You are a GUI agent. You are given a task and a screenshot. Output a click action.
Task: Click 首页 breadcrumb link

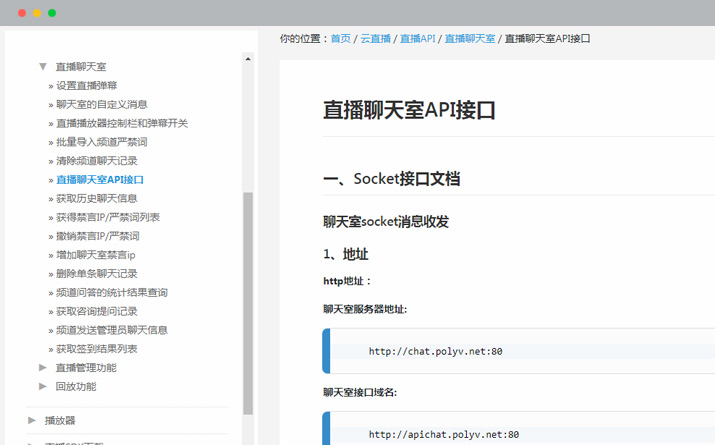pos(341,39)
